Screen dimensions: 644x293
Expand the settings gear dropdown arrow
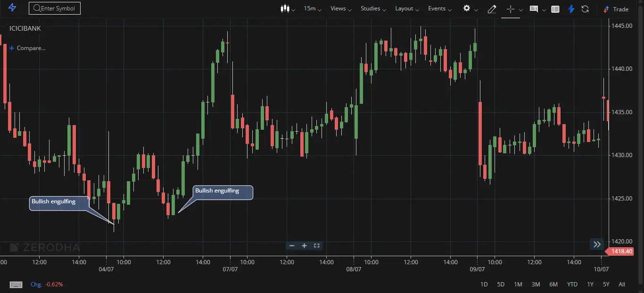pos(476,9)
